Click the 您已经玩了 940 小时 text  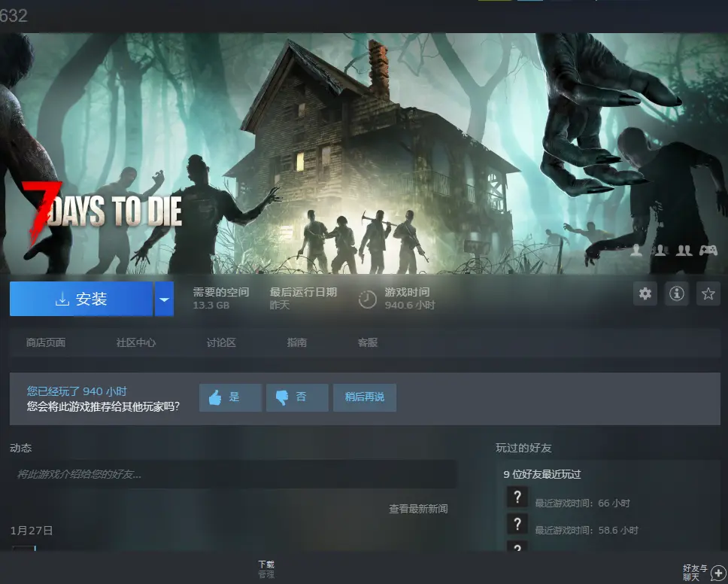[77, 391]
